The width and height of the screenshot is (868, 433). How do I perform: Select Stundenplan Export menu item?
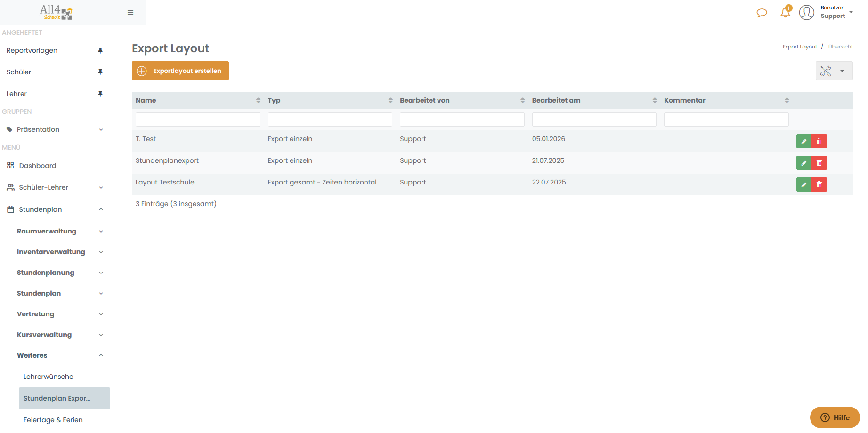click(65, 398)
